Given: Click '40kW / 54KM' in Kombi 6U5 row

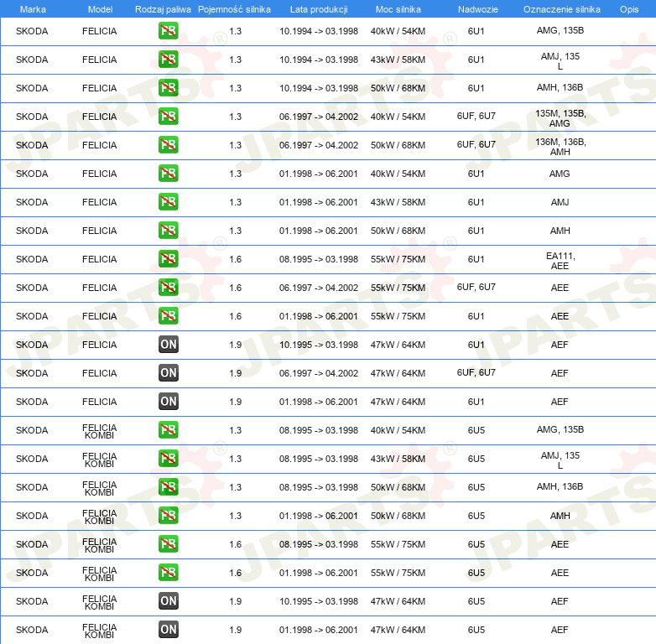Looking at the screenshot, I should [398, 430].
